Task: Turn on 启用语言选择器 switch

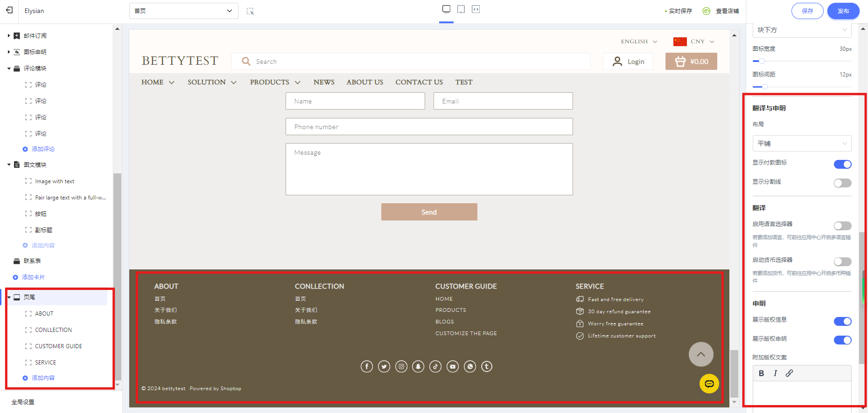Action: 842,226
